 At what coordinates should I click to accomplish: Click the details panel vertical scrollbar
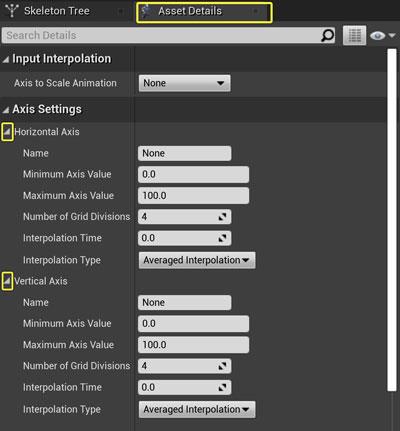392,220
